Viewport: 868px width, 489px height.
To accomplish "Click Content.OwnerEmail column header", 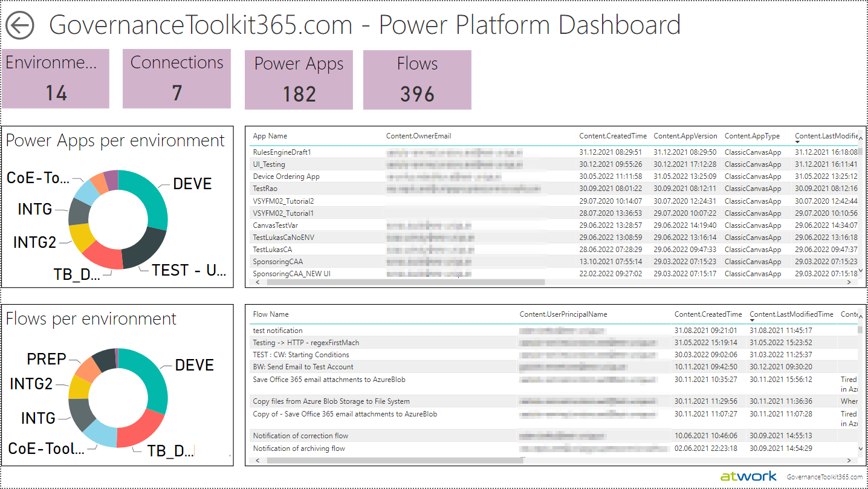I will 418,136.
